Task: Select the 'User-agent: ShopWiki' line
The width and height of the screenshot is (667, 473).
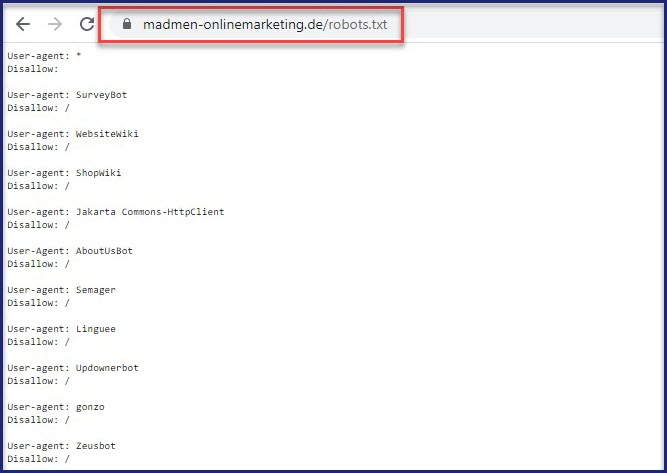Action: [64, 173]
